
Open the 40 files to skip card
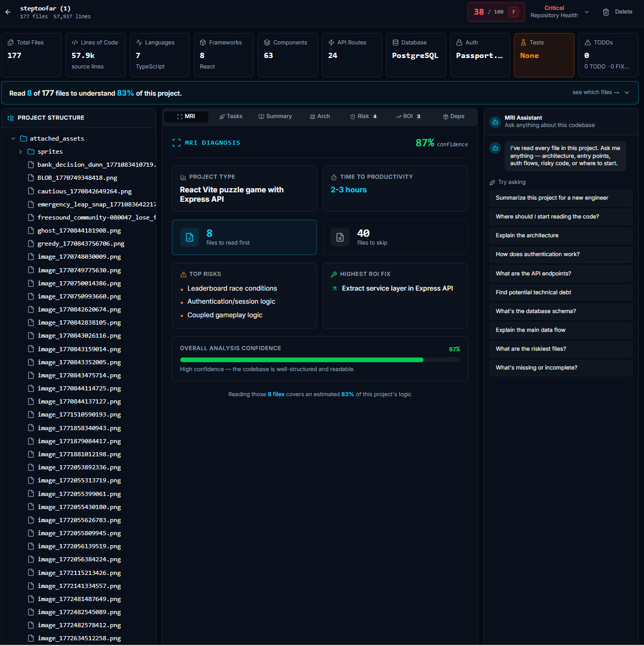(395, 237)
